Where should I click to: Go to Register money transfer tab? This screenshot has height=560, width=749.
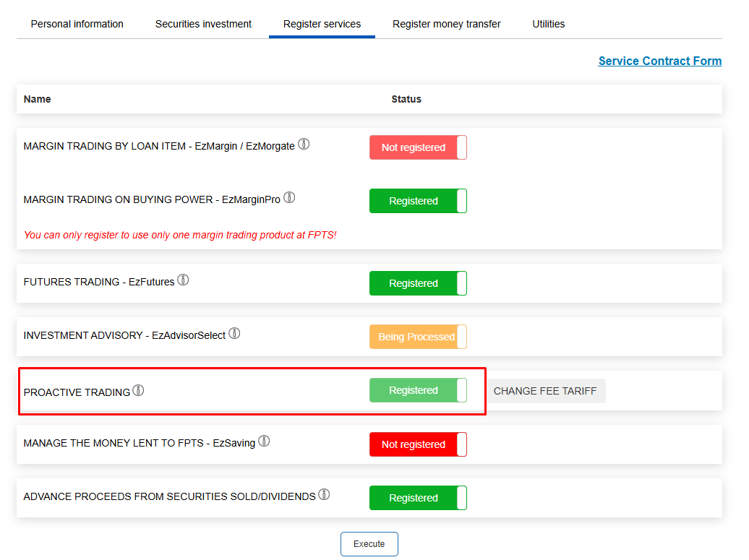point(447,24)
